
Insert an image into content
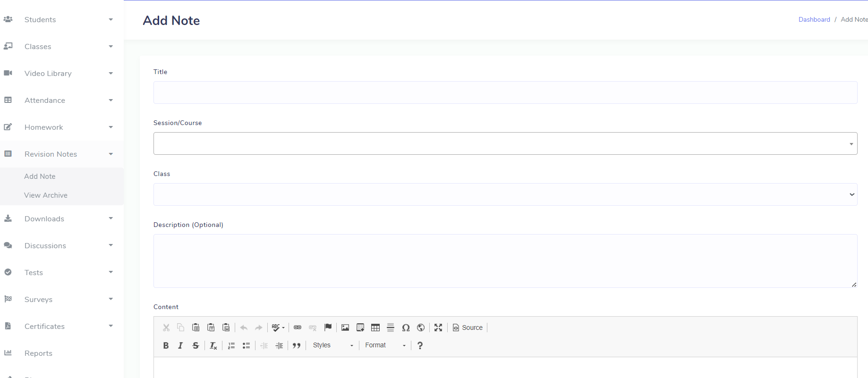pyautogui.click(x=345, y=328)
